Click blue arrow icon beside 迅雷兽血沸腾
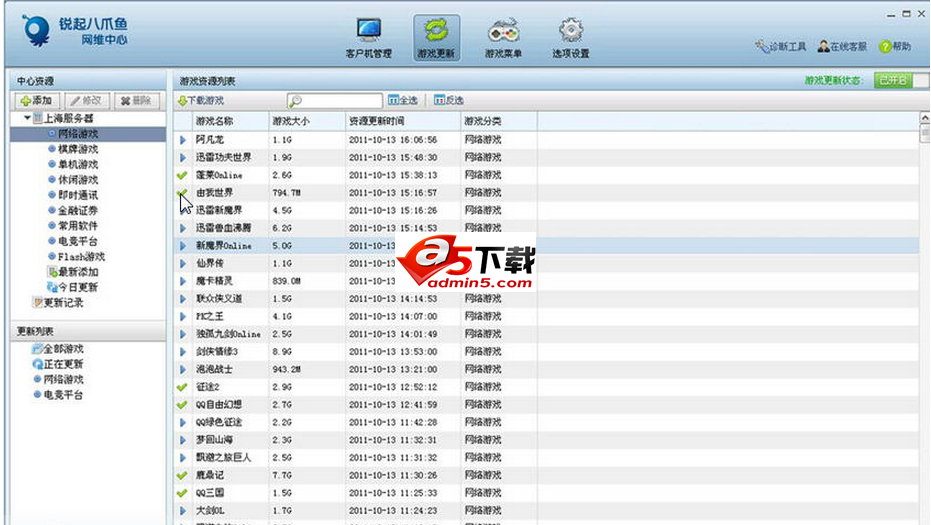 click(183, 228)
